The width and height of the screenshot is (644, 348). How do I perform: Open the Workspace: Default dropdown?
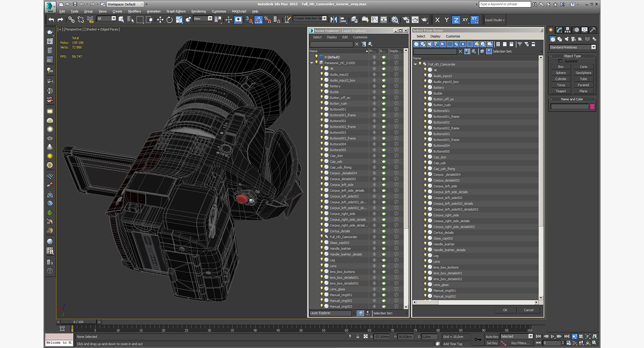coord(125,4)
